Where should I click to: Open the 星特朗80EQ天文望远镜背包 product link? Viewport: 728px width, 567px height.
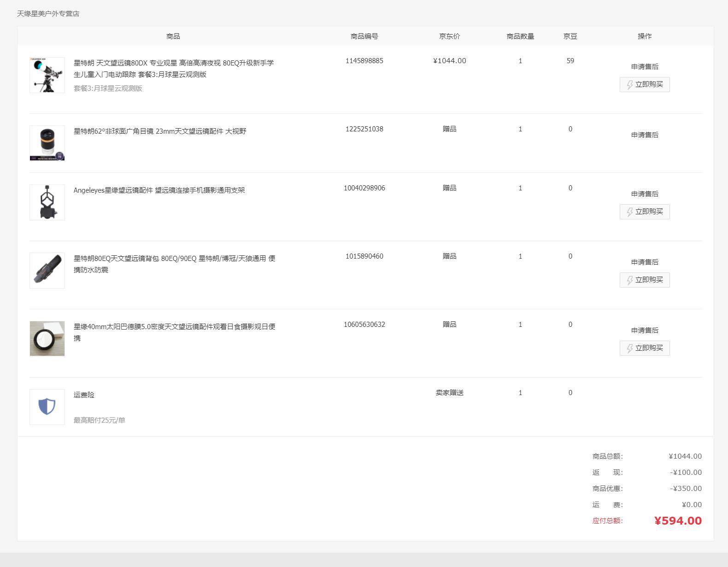point(175,264)
